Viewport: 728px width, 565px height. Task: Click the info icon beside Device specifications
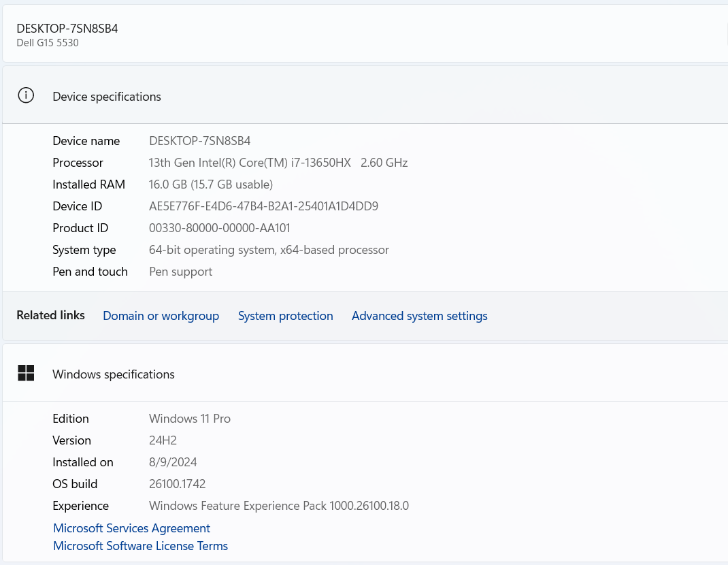26,96
